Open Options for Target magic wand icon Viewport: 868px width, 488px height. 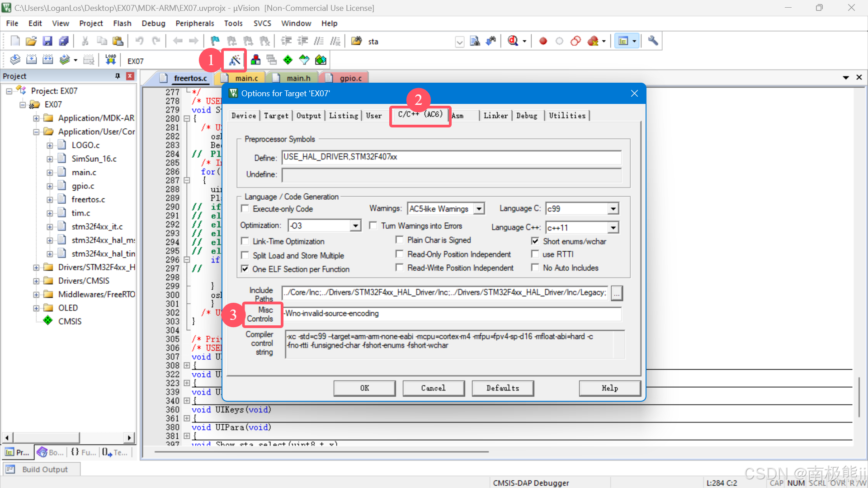pos(235,60)
